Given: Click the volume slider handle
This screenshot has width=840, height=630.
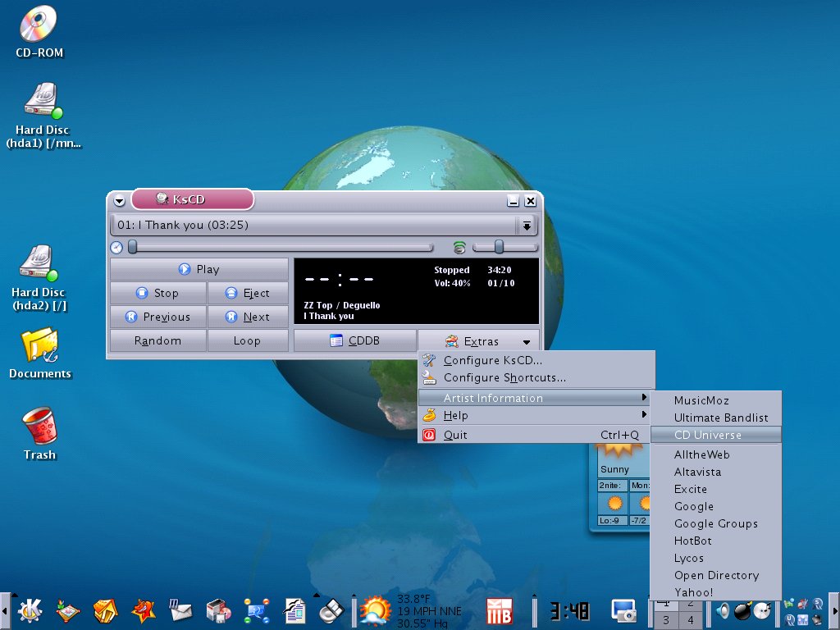Looking at the screenshot, I should 499,247.
